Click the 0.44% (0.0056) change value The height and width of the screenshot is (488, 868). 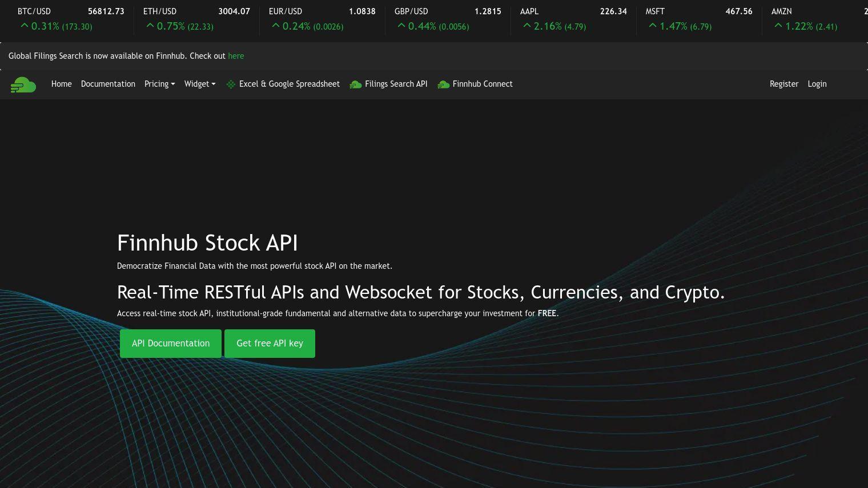coord(439,26)
